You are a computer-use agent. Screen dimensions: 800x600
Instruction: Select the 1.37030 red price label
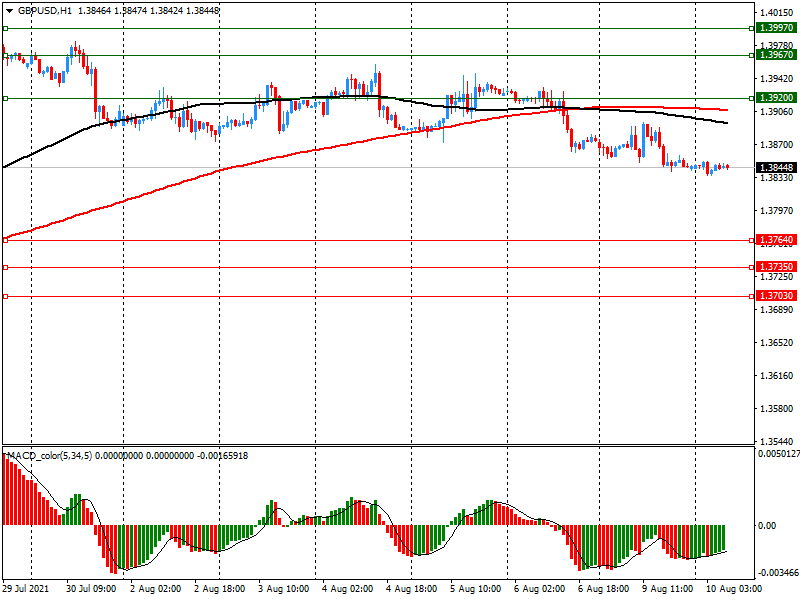pyautogui.click(x=776, y=296)
